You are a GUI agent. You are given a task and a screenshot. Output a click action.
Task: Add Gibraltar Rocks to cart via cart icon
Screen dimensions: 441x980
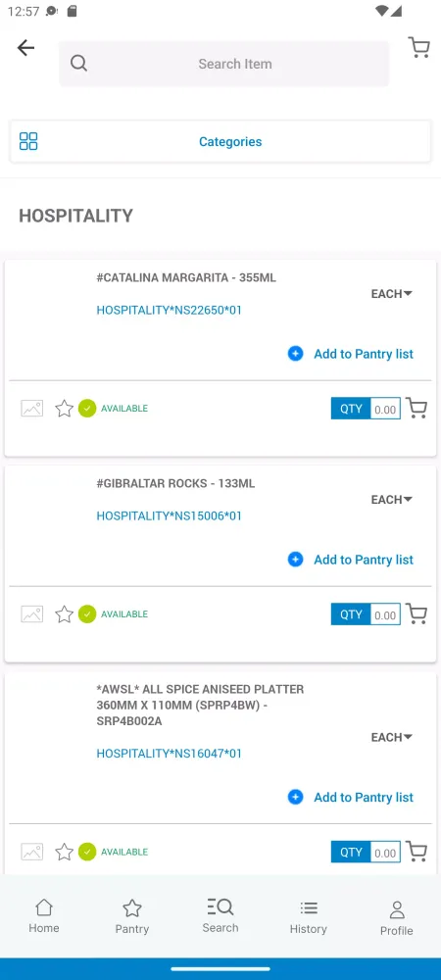click(x=416, y=613)
